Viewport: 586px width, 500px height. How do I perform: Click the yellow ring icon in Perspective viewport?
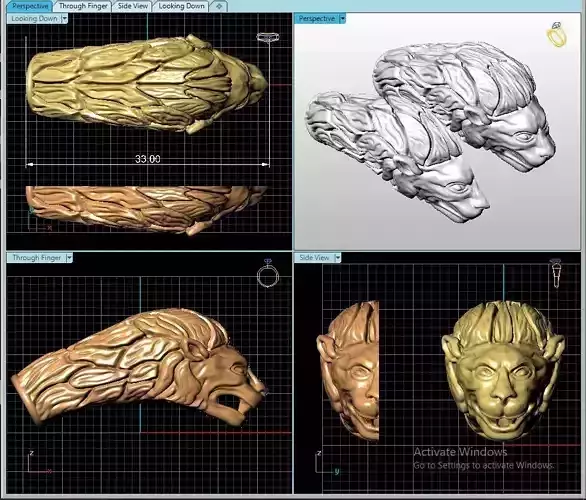click(557, 35)
